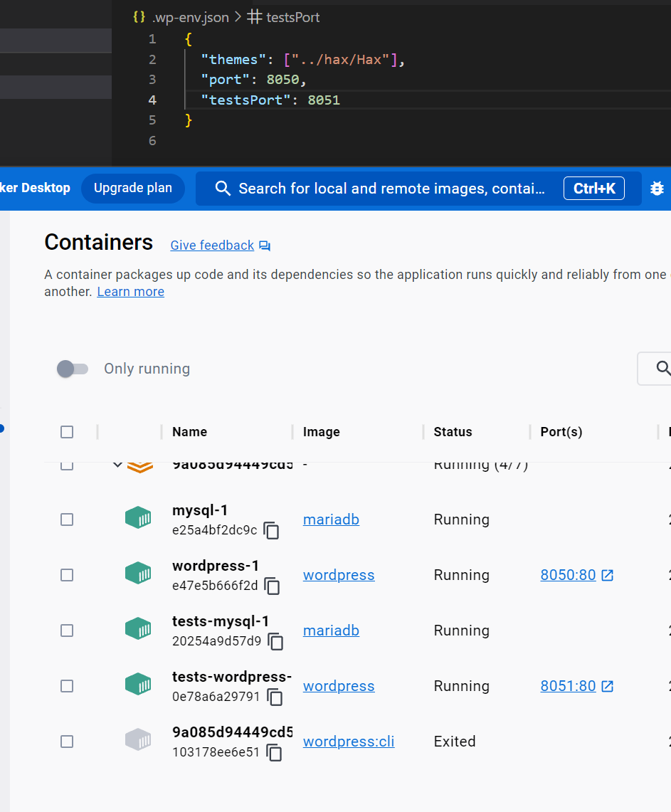
Task: Open the mariadb image for tests-mysql-1
Action: 331,631
